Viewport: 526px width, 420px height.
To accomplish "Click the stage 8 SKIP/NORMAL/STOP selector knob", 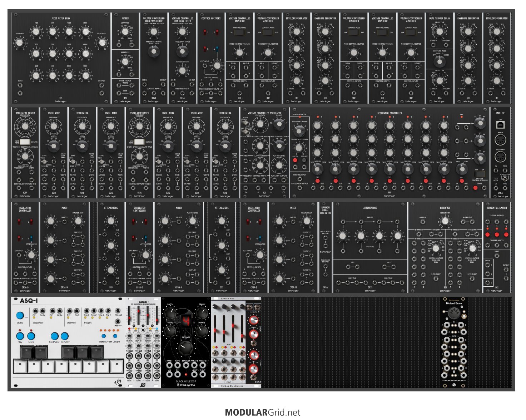I will pos(443,168).
